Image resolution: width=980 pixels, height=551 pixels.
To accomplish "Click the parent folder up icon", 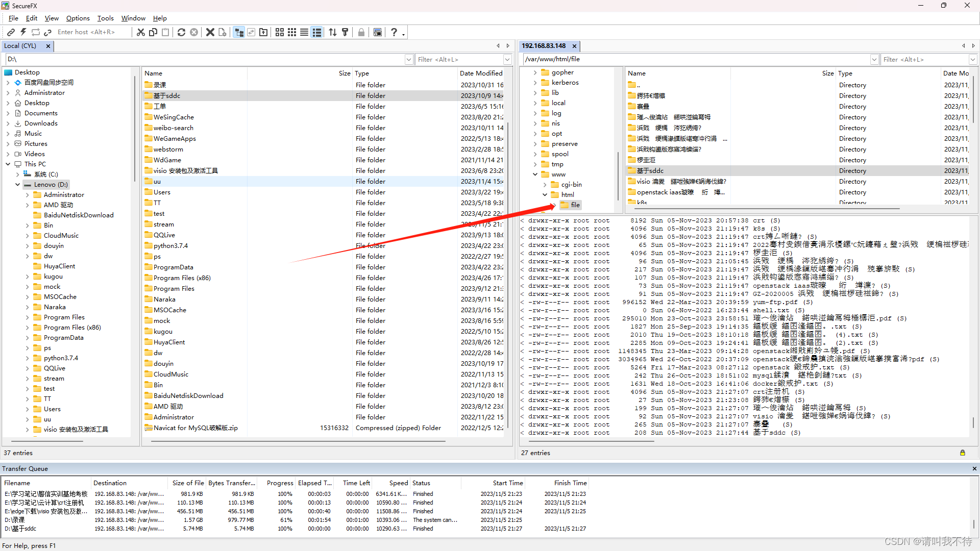I will (263, 32).
